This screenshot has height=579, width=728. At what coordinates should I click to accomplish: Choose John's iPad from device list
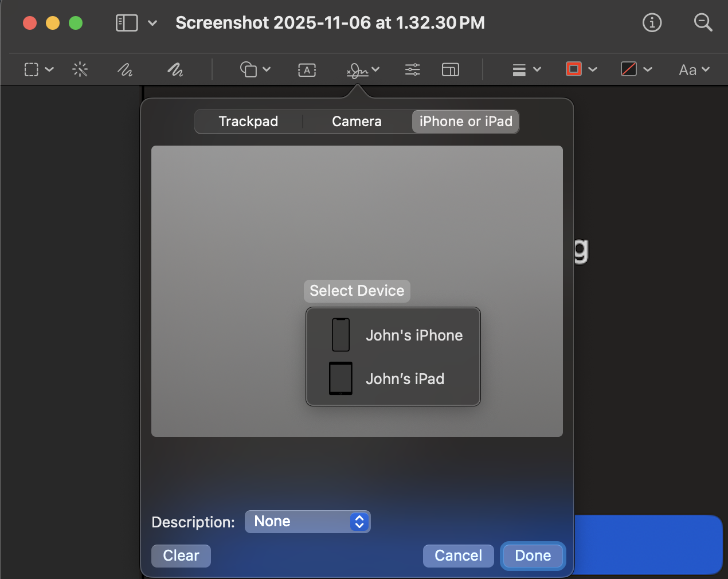click(393, 378)
